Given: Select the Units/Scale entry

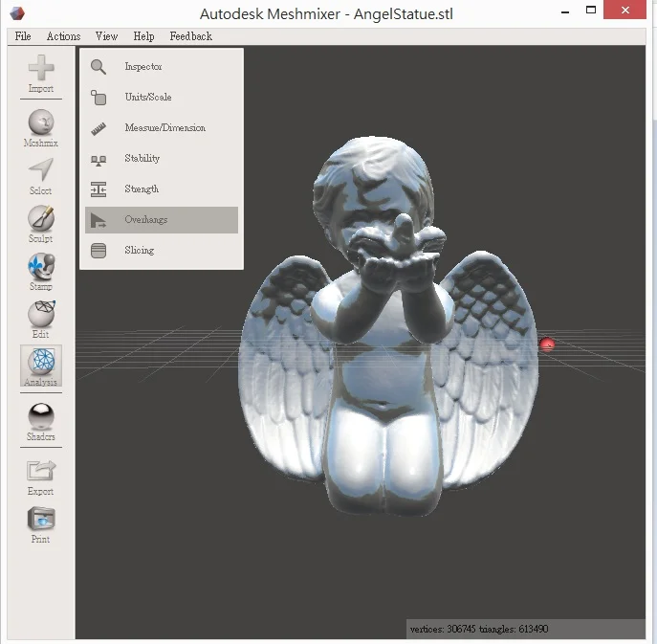Looking at the screenshot, I should tap(162, 98).
